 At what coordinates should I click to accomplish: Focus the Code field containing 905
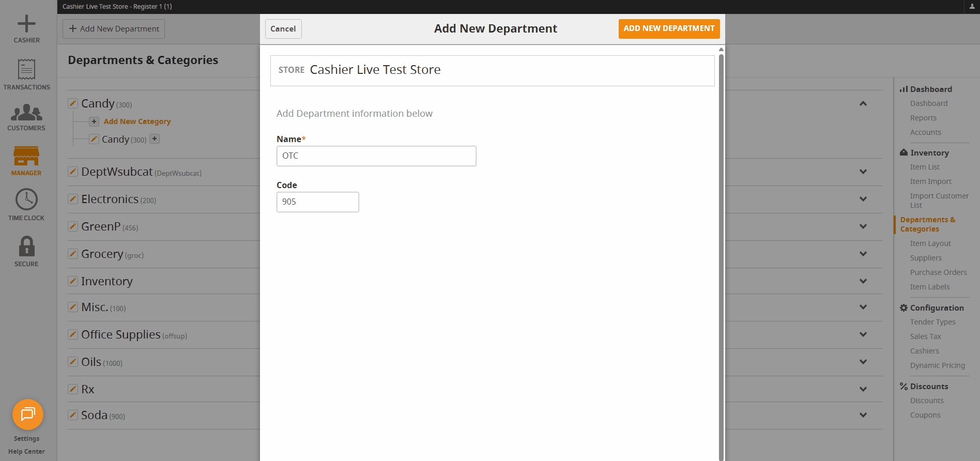point(318,202)
